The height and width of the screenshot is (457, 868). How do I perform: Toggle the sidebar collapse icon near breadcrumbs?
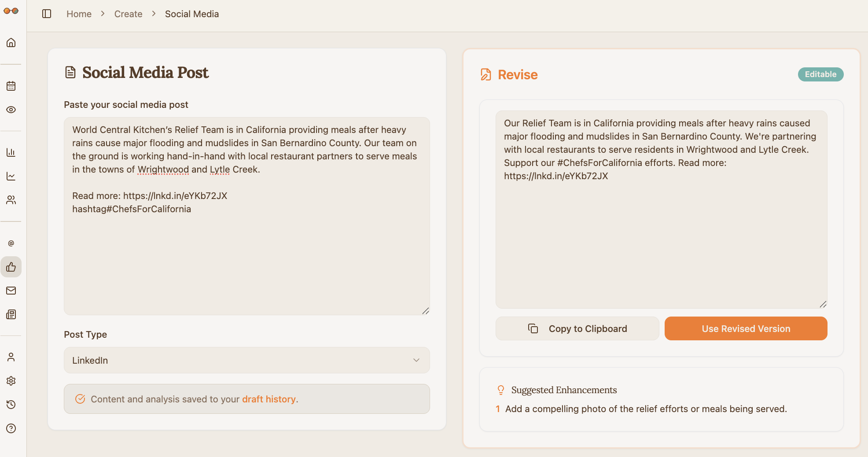tap(46, 14)
